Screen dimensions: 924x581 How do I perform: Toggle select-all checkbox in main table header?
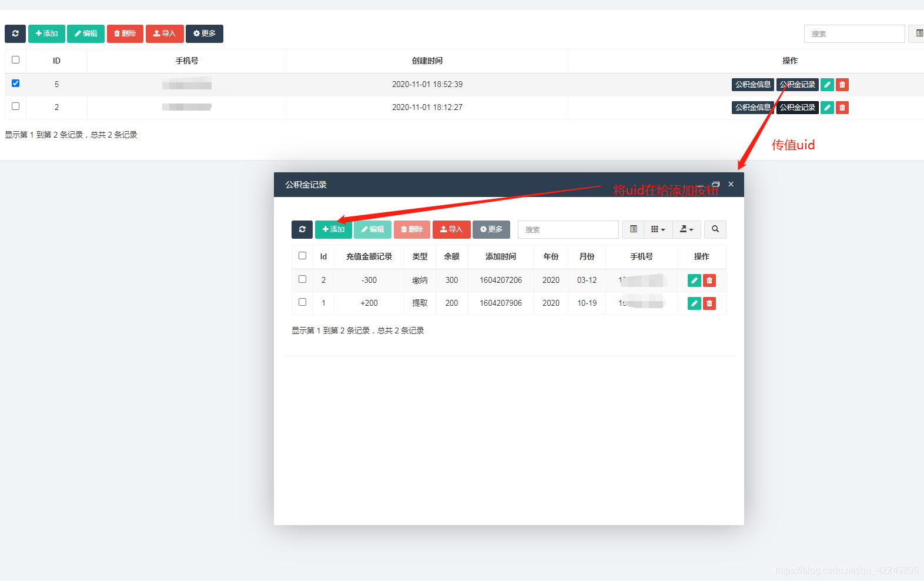16,60
